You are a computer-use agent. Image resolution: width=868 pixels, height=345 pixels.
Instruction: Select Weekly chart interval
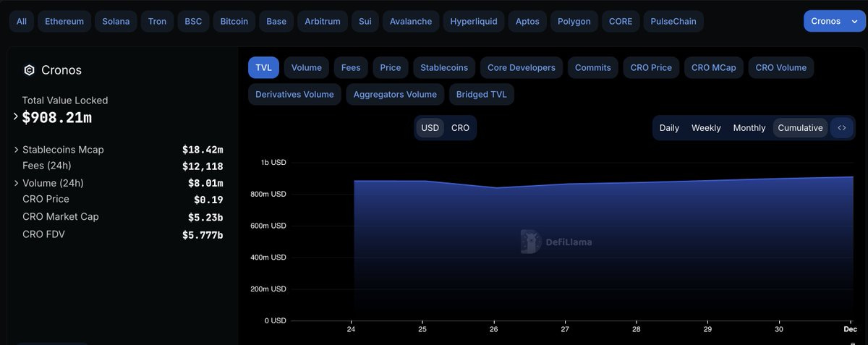[706, 128]
